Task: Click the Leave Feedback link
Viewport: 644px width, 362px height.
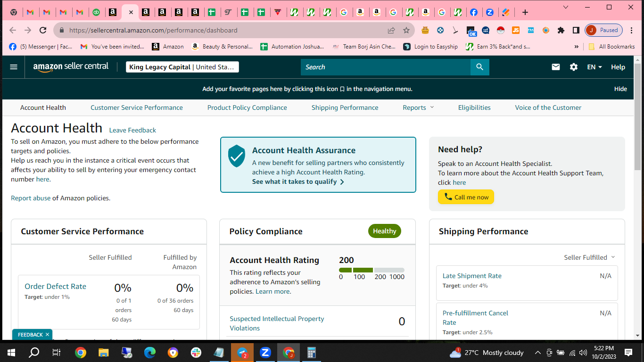Action: [x=132, y=130]
